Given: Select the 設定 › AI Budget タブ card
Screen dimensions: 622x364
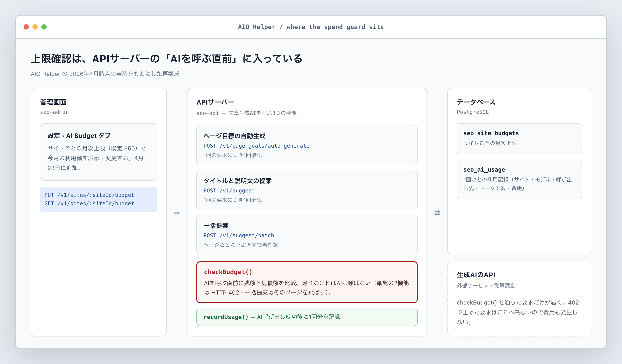Looking at the screenshot, I should [98, 152].
